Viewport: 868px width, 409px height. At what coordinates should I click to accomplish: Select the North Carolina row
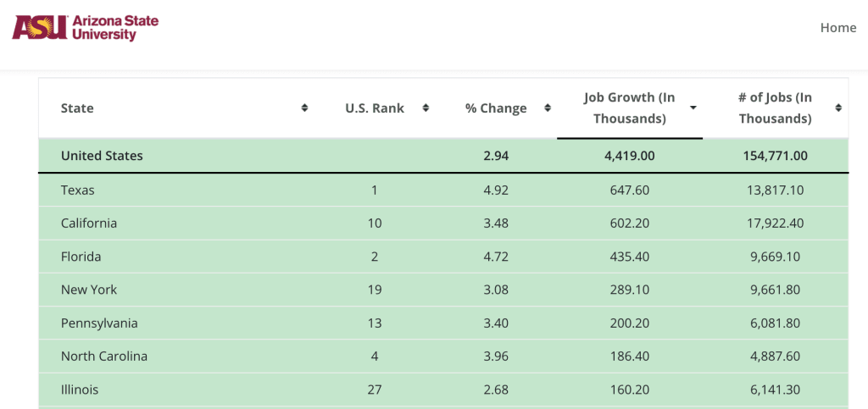tap(443, 356)
